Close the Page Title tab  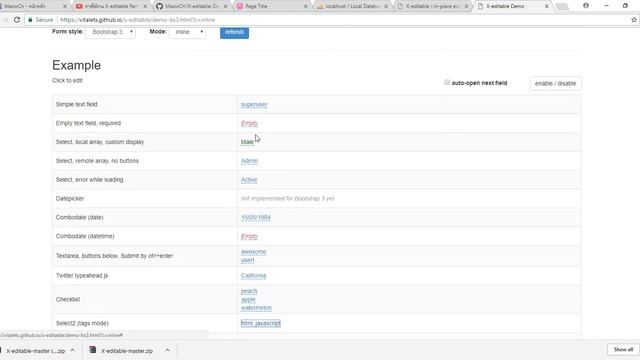coord(306,6)
